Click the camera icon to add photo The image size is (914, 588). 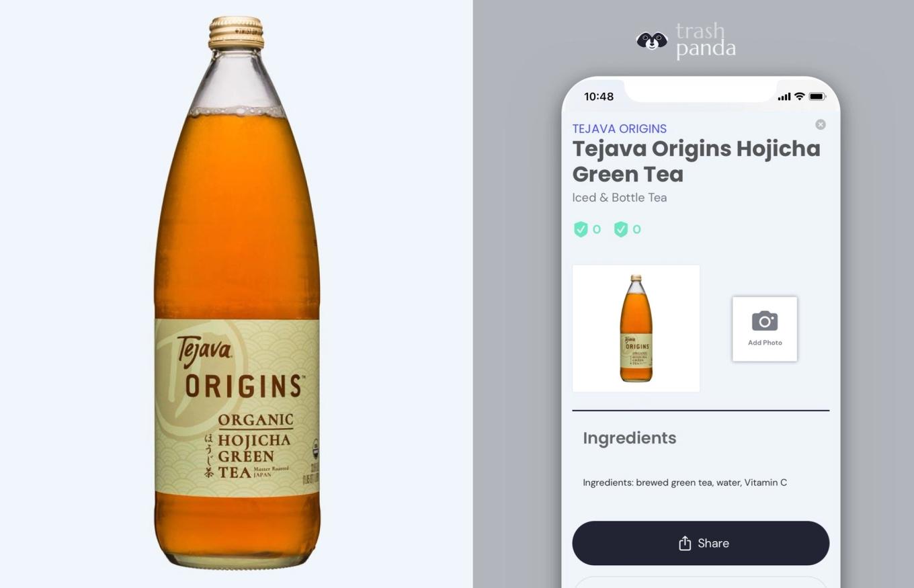765,321
